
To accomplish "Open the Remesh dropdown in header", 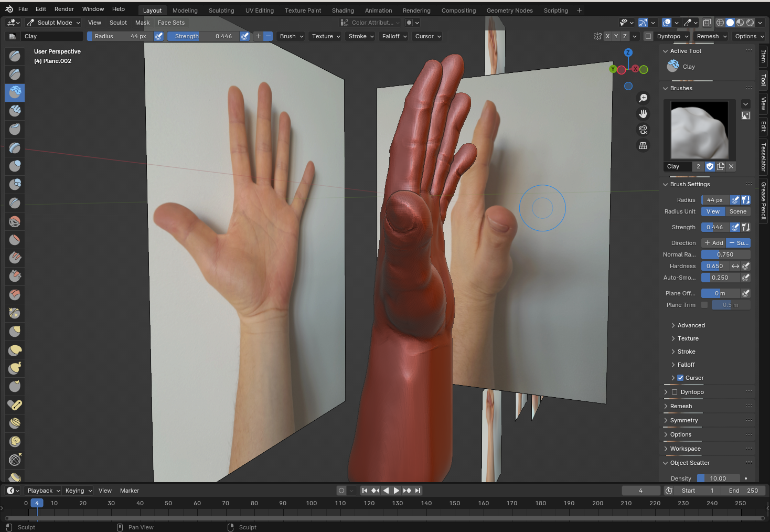I will (711, 36).
